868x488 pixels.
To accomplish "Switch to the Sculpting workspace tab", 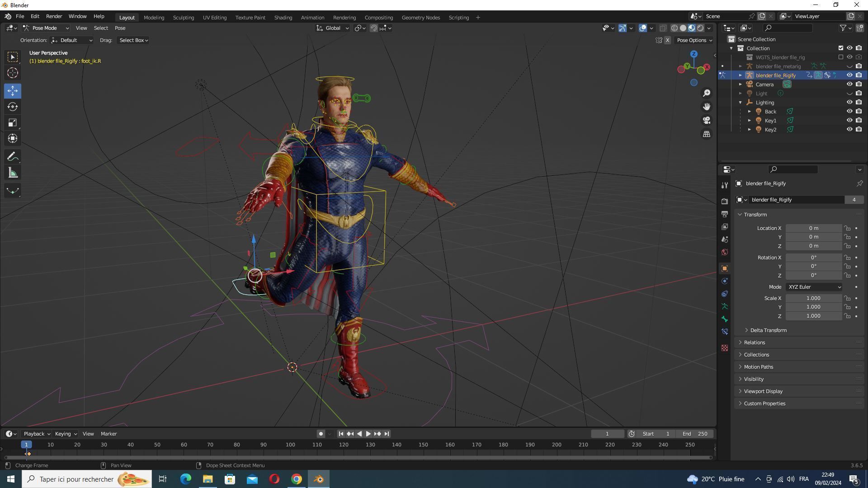I will [184, 18].
